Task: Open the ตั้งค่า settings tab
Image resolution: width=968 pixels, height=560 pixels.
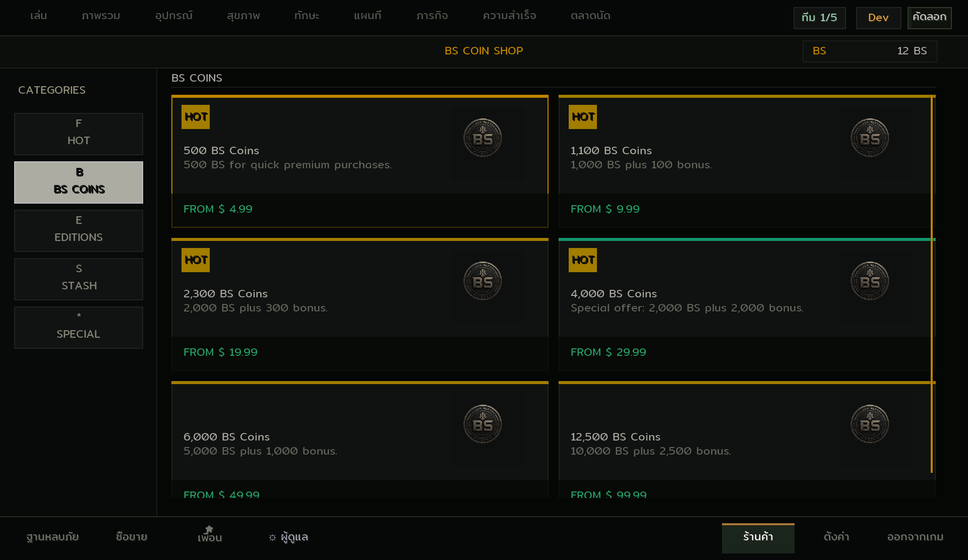Action: pos(836,537)
